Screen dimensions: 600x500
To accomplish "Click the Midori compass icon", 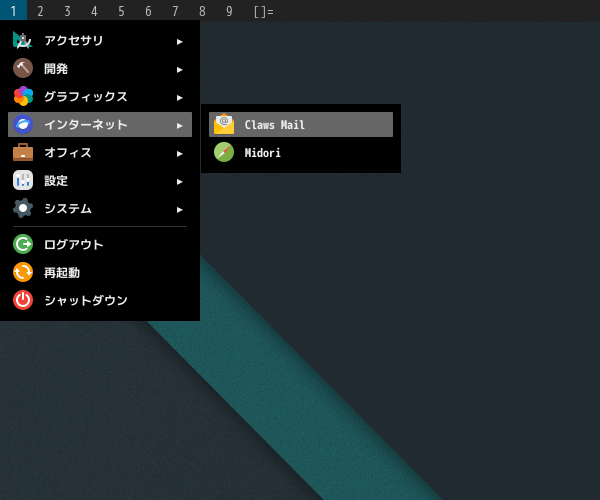I will (x=224, y=152).
